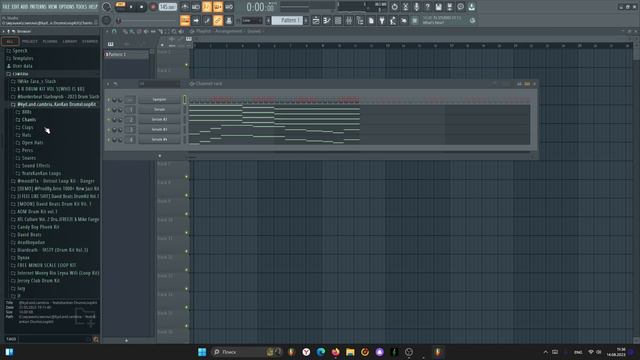
Task: Toggle the record button in transport
Action: point(153,7)
